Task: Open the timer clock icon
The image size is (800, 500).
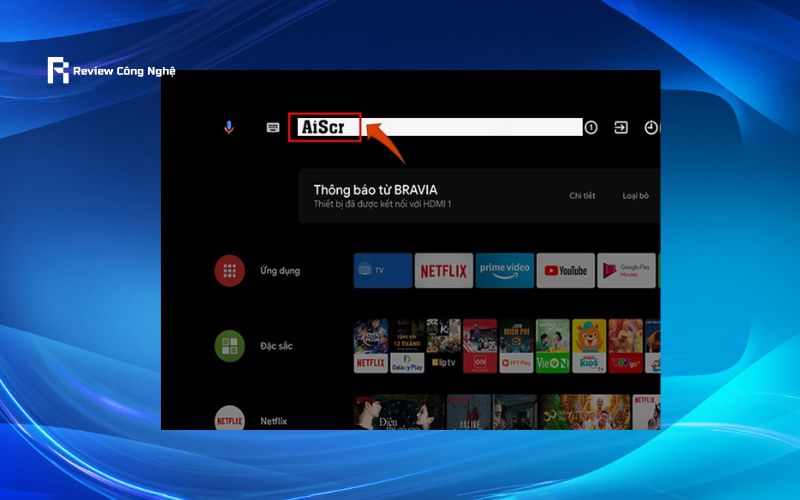Action: coord(651,127)
